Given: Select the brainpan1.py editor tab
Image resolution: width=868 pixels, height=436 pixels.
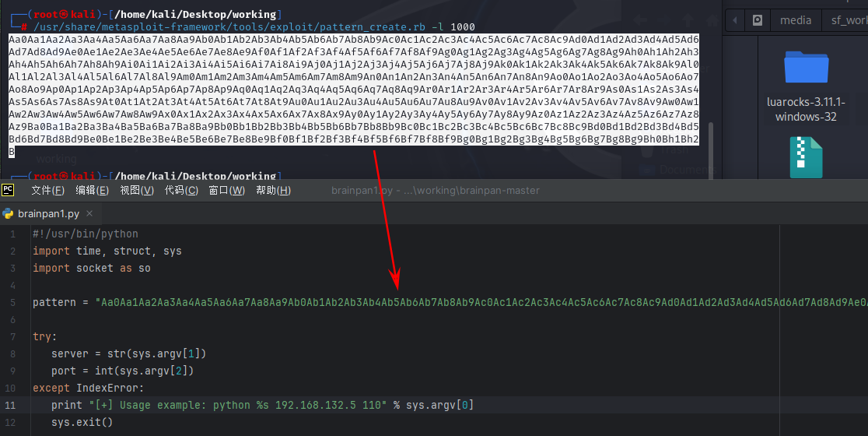Looking at the screenshot, I should [x=48, y=213].
